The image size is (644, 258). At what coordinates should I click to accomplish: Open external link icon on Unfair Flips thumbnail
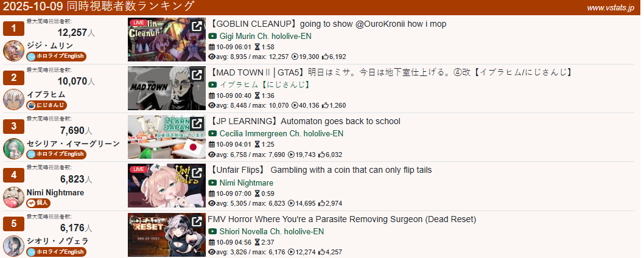click(x=197, y=173)
